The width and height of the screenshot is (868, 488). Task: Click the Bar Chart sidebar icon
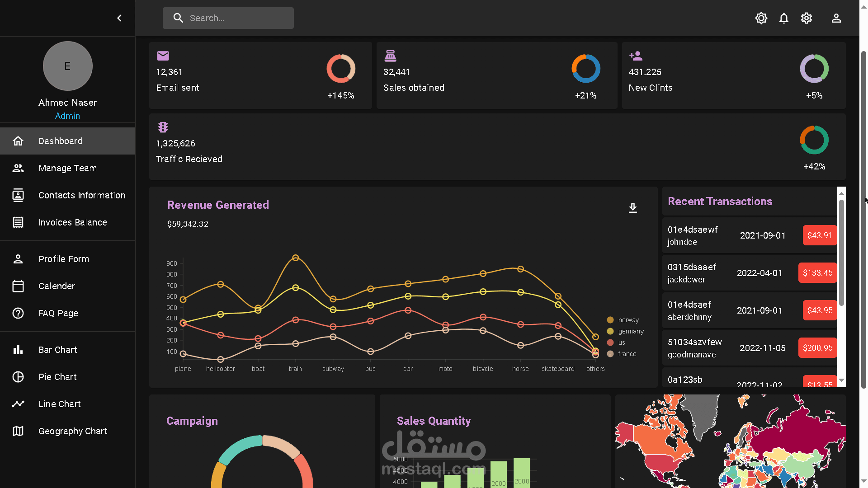[x=18, y=350]
